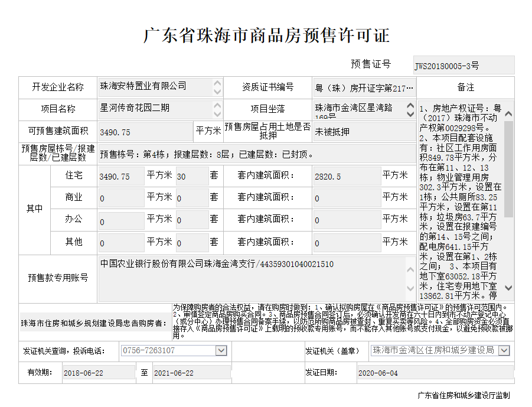Select the 预售证号 permit number field

point(463,65)
